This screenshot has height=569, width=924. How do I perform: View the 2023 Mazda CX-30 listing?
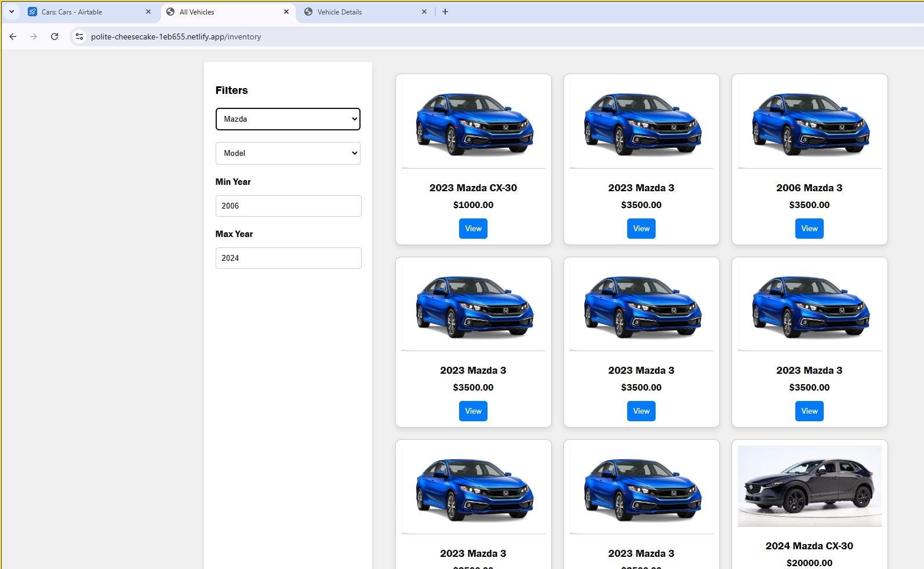tap(473, 228)
